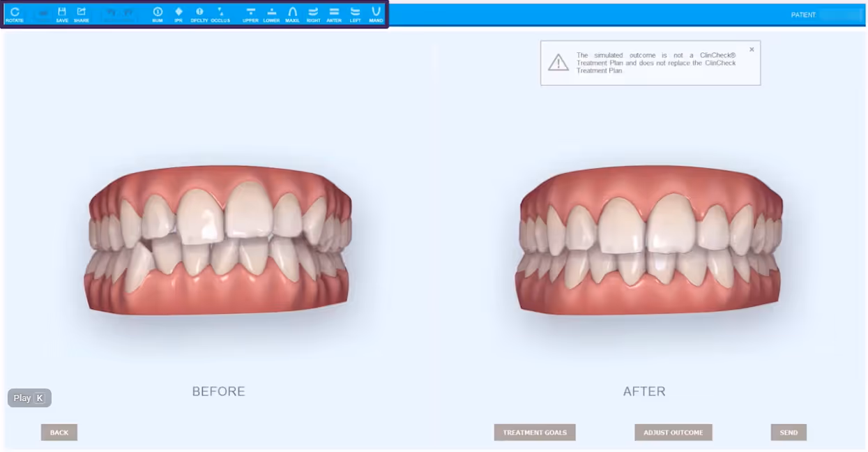The width and height of the screenshot is (868, 452).
Task: Click the PATIENT label in header
Action: (803, 15)
